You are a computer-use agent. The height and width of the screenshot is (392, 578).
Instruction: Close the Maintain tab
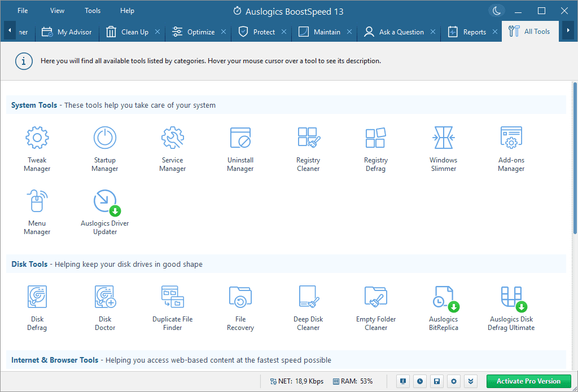coord(349,32)
